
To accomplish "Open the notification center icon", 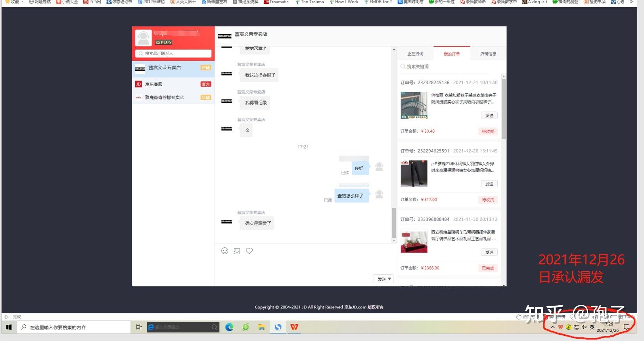I will tap(627, 327).
